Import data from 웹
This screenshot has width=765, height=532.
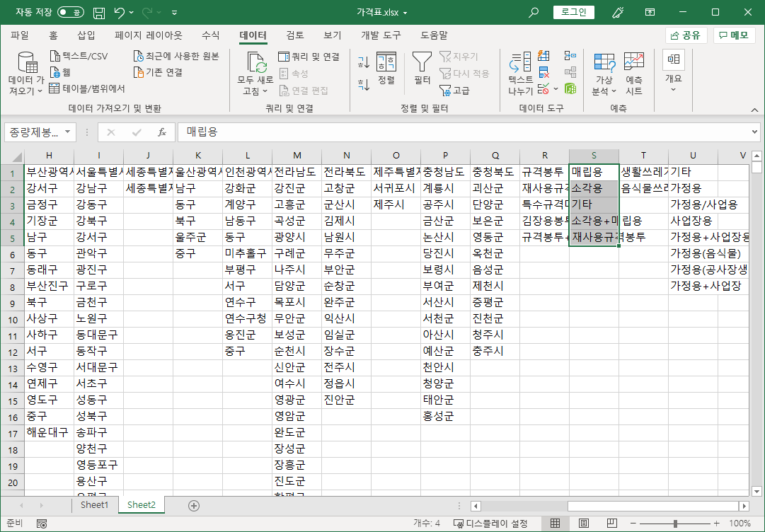pyautogui.click(x=60, y=72)
